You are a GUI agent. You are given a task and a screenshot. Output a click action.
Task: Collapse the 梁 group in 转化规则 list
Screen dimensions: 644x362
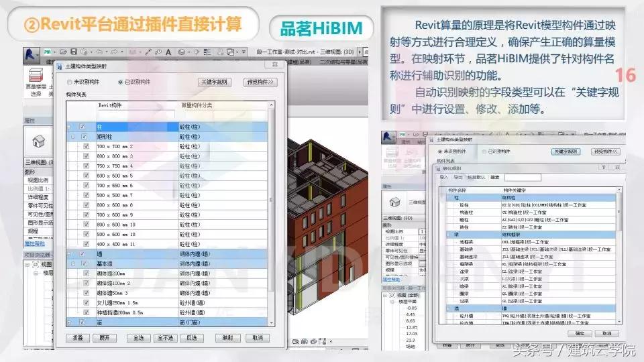(x=448, y=235)
